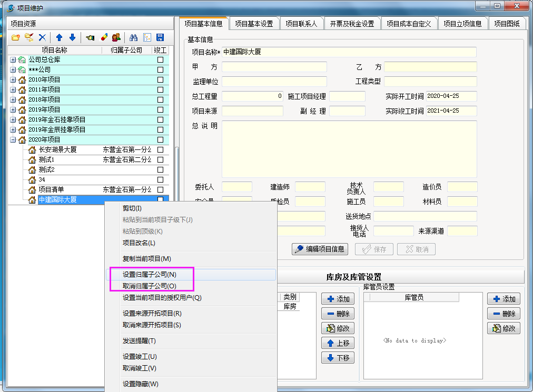Viewport: 533px width, 392px height.
Task: Search projects with the binoculars icon
Action: (x=133, y=37)
